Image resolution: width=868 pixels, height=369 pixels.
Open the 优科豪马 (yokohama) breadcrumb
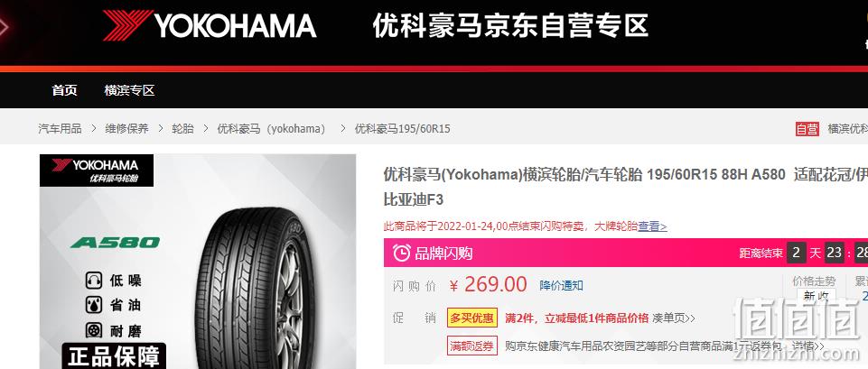click(x=272, y=129)
